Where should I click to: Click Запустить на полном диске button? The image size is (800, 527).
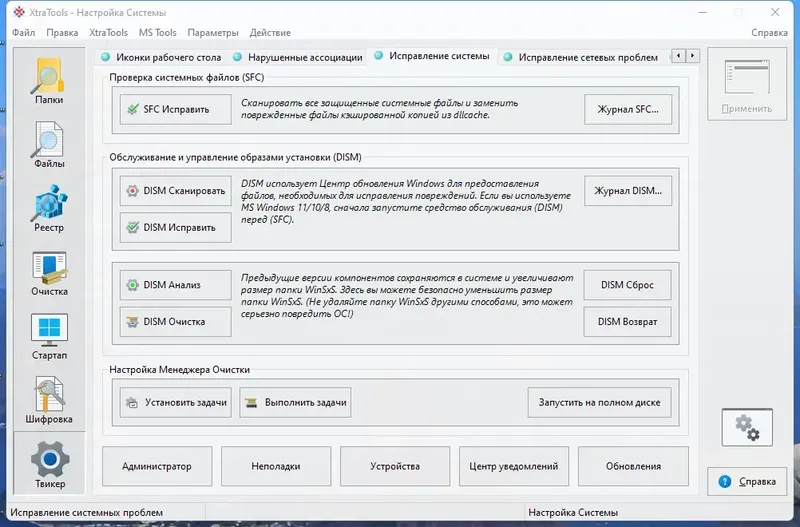click(599, 403)
